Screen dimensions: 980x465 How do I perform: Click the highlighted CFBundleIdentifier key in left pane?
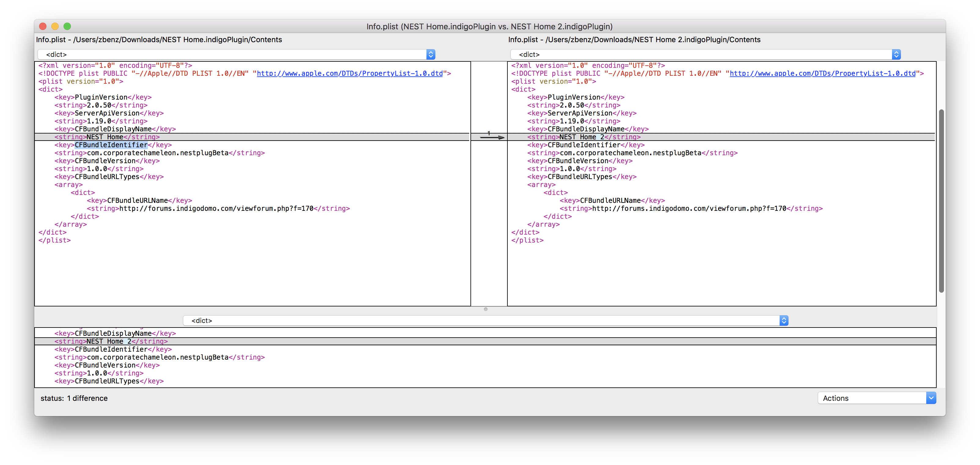pos(111,145)
